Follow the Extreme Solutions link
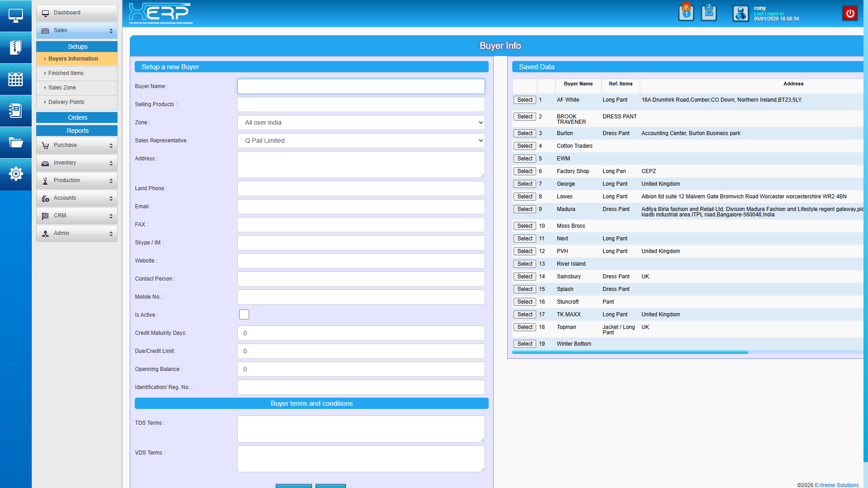The image size is (868, 488). point(837,485)
